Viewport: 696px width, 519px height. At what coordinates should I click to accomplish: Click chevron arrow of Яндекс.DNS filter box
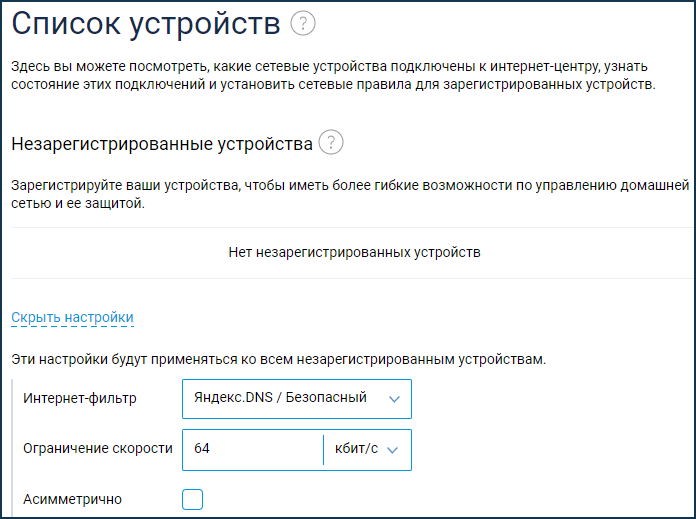point(394,399)
